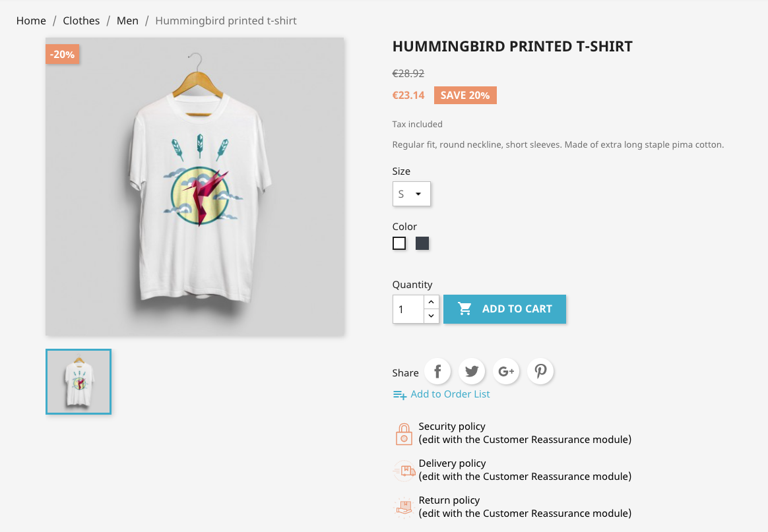
Task: Select the white color option
Action: click(399, 243)
